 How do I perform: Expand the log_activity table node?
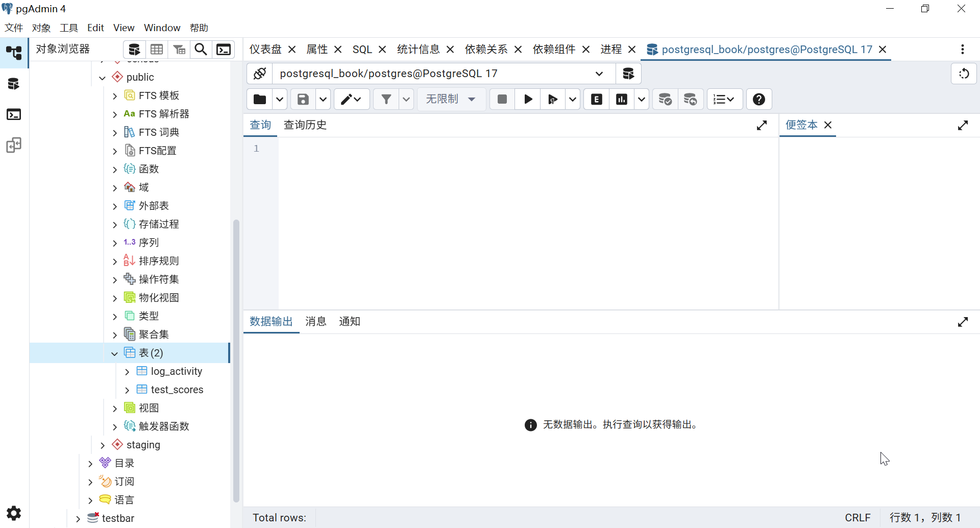click(x=127, y=372)
